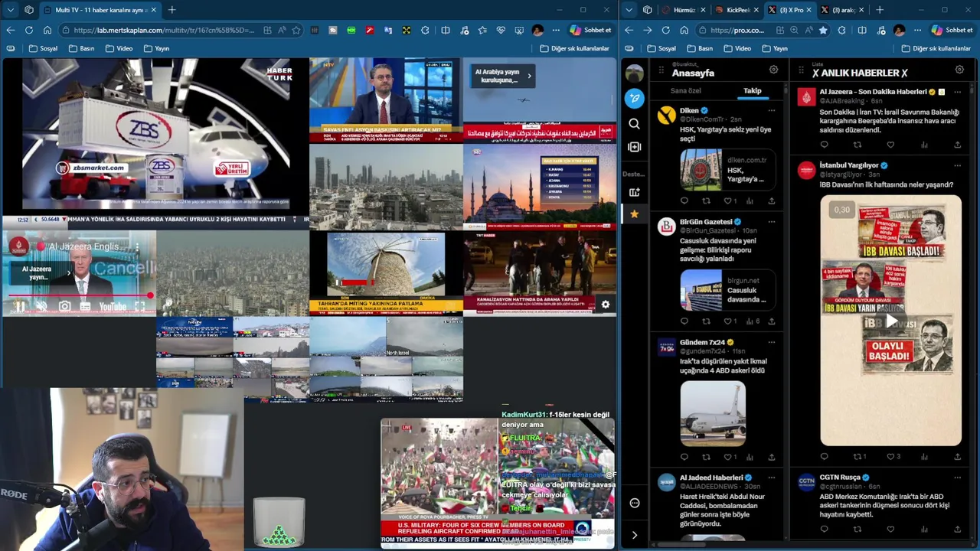Toggle favorite star in X Pro address bar
The width and height of the screenshot is (980, 551).
click(823, 30)
